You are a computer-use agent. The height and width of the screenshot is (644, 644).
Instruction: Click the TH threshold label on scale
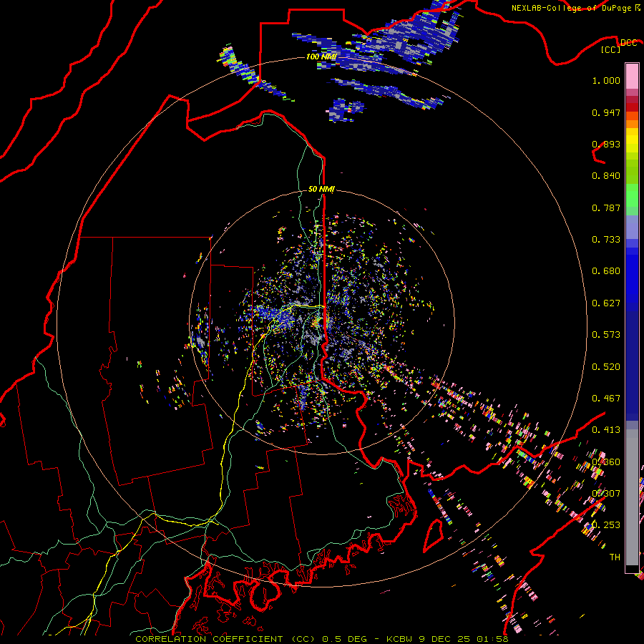click(615, 557)
